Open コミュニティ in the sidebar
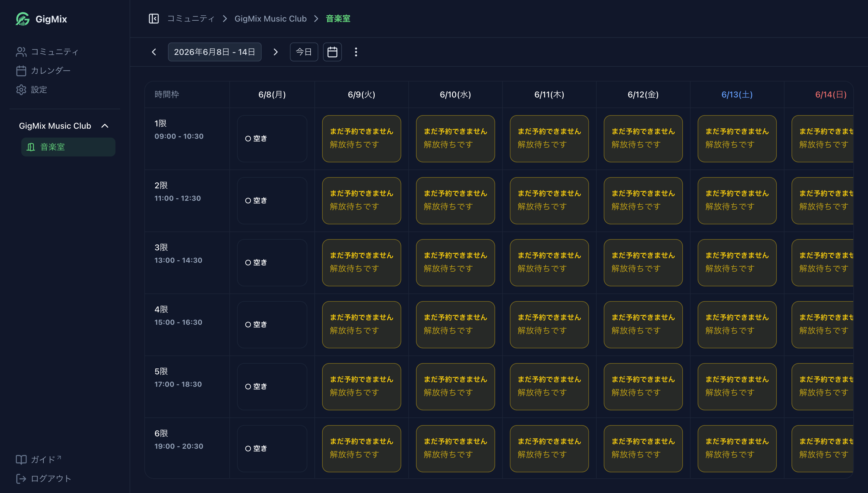Screen dimensions: 868x493 pos(47,52)
